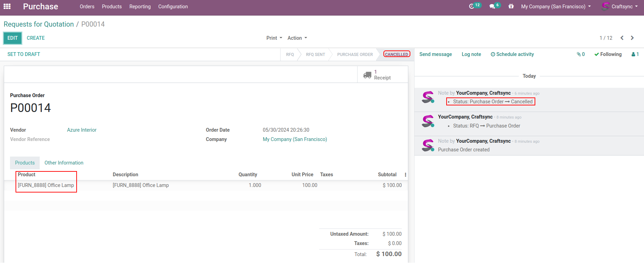The height and width of the screenshot is (263, 644).
Task: Toggle the Following subscription
Action: pyautogui.click(x=608, y=54)
